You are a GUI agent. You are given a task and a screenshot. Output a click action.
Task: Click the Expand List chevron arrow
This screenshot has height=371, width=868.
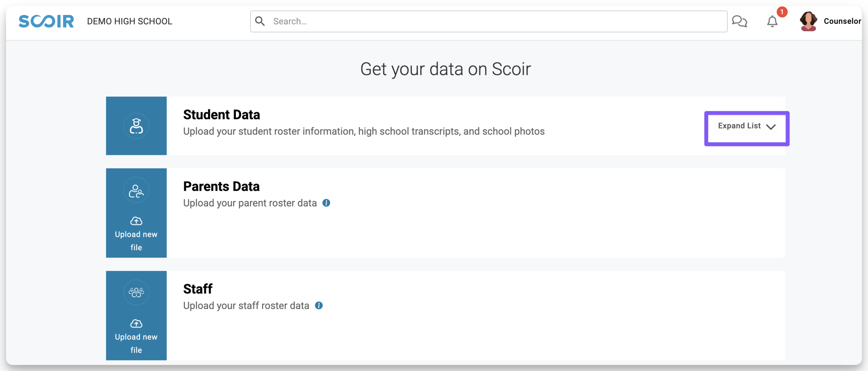coord(771,127)
